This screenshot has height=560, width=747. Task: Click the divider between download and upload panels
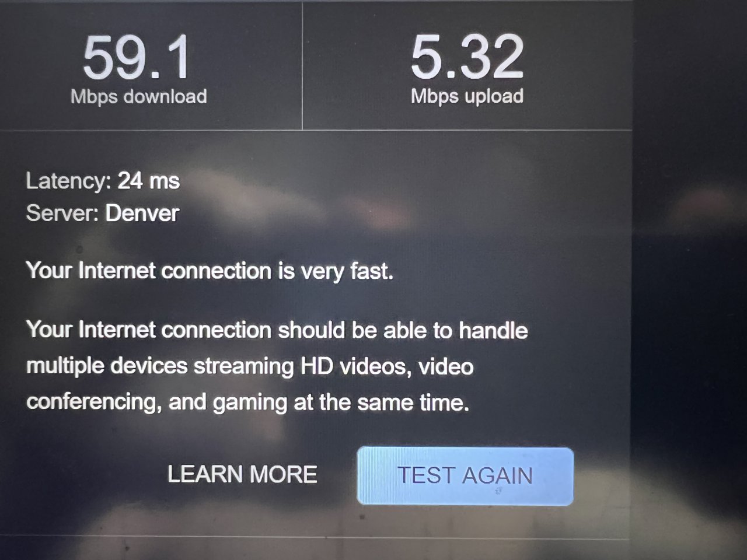tap(302, 65)
